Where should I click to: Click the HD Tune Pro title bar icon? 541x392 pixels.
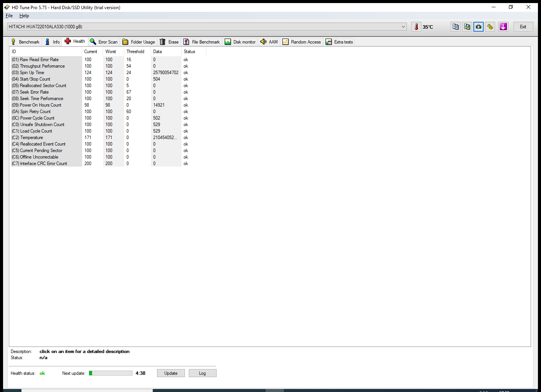[x=7, y=7]
